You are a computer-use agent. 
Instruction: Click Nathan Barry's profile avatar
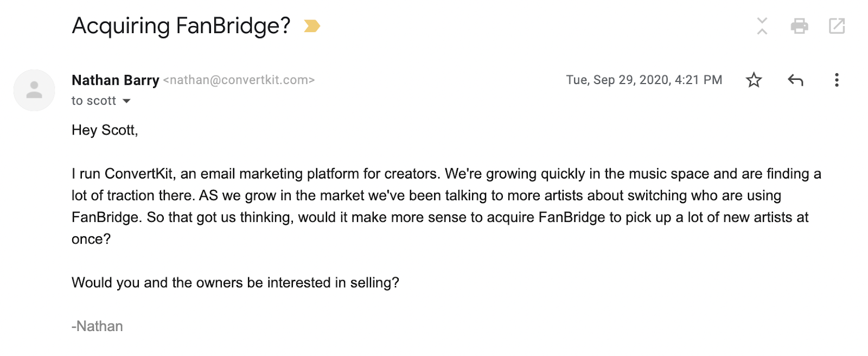point(34,90)
